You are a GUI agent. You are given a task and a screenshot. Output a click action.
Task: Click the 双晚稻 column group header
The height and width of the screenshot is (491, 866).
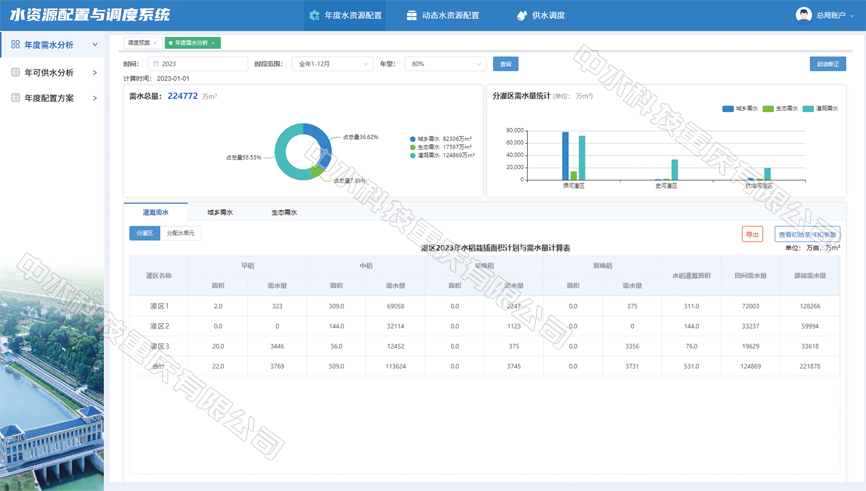(x=603, y=266)
